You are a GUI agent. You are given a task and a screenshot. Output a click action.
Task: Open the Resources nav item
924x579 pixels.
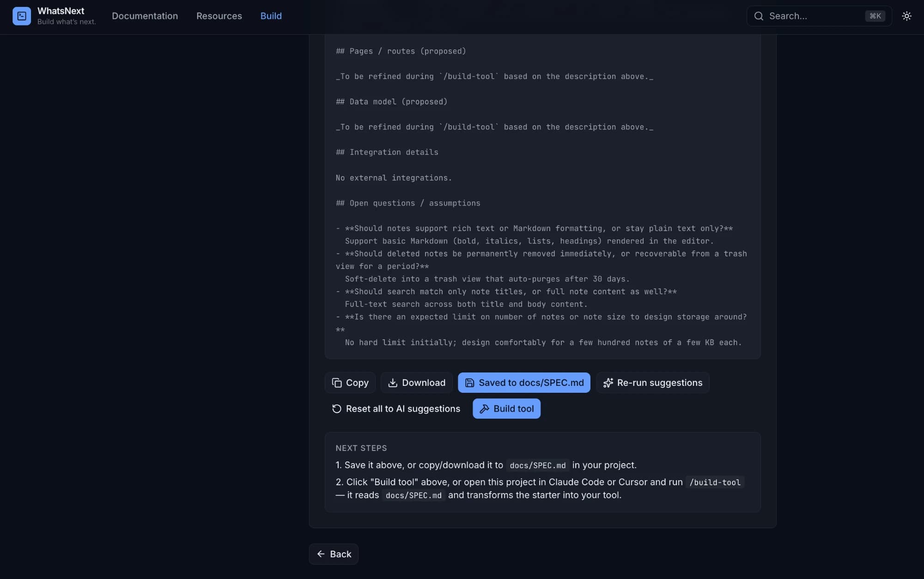(x=219, y=16)
